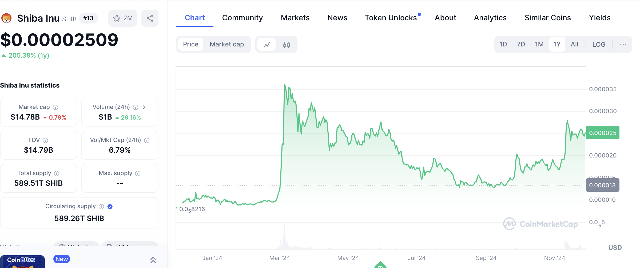Click Circulating supply verified badge
This screenshot has width=644, height=268.
(x=110, y=207)
